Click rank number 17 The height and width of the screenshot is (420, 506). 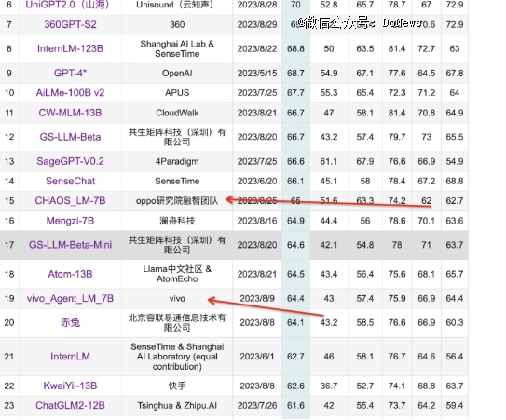[x=9, y=245]
